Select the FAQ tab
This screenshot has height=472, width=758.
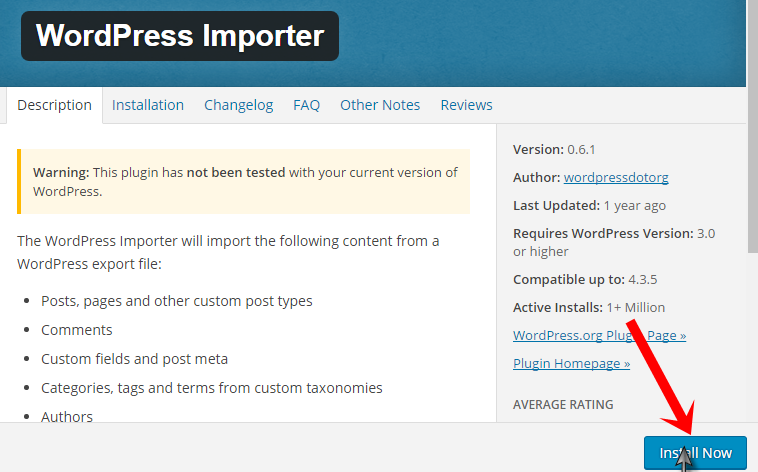pyautogui.click(x=306, y=105)
